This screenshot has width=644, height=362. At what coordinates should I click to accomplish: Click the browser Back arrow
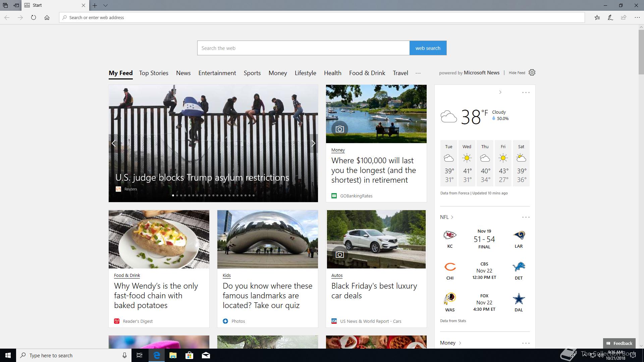point(7,17)
